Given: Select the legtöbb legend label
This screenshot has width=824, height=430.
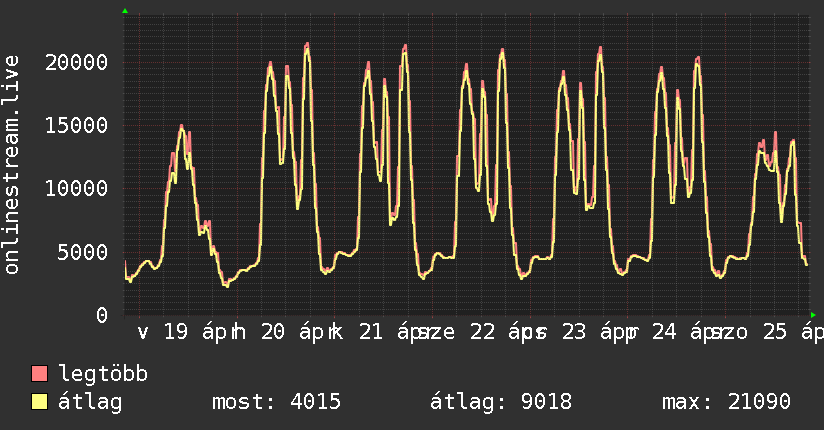Looking at the screenshot, I should click(103, 375).
